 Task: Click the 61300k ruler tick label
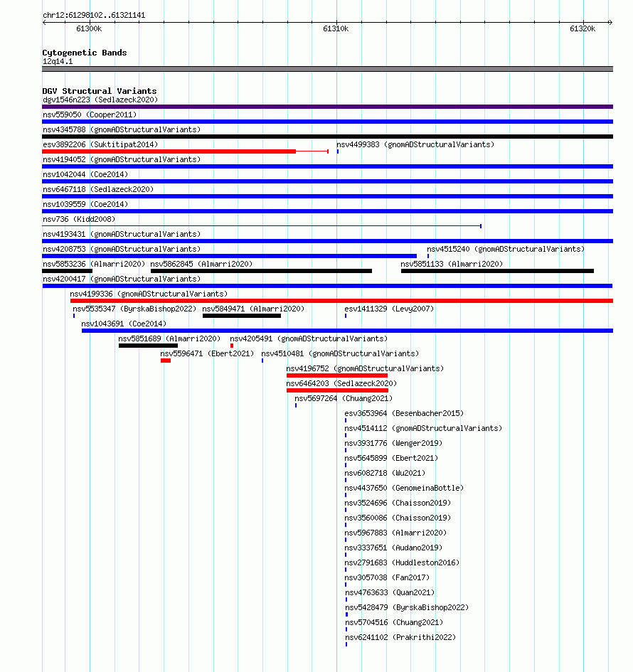[x=89, y=28]
